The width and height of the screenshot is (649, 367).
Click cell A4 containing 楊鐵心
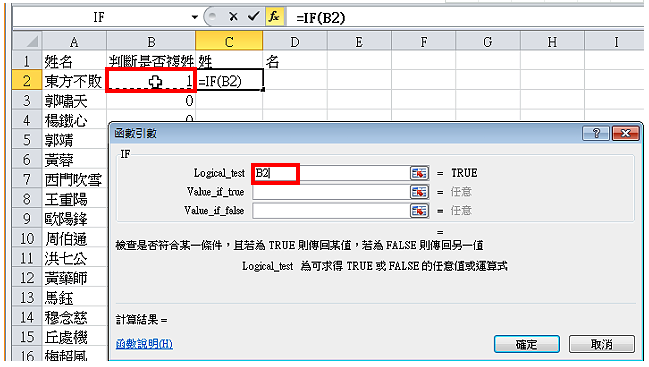pyautogui.click(x=74, y=120)
